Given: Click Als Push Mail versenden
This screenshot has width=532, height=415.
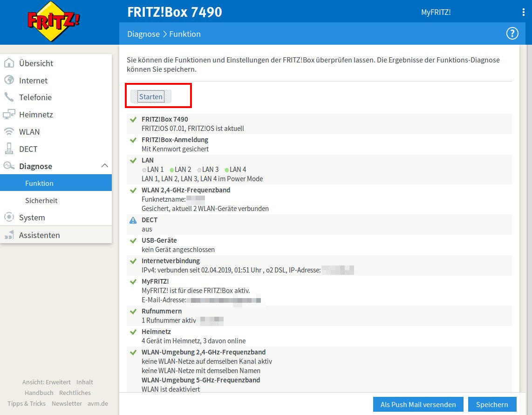Looking at the screenshot, I should coord(418,404).
